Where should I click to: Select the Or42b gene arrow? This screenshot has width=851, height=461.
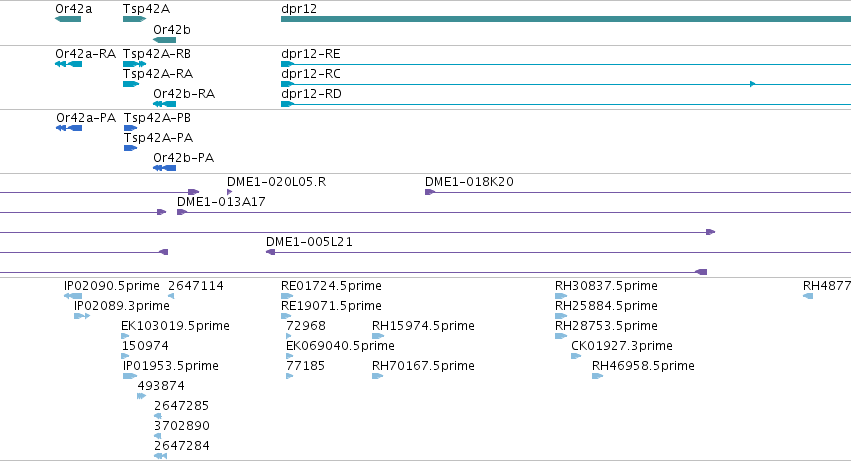point(164,40)
